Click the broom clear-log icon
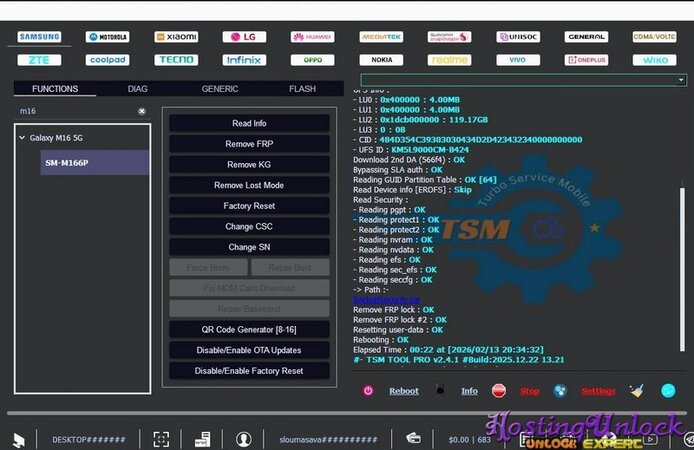The image size is (694, 450). pyautogui.click(x=636, y=391)
